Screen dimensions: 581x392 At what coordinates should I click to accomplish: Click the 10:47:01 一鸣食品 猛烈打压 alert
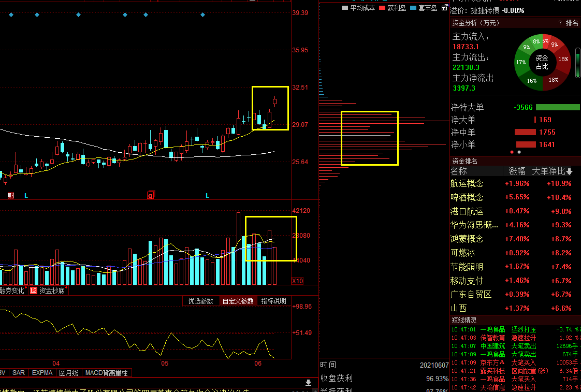[x=515, y=329]
